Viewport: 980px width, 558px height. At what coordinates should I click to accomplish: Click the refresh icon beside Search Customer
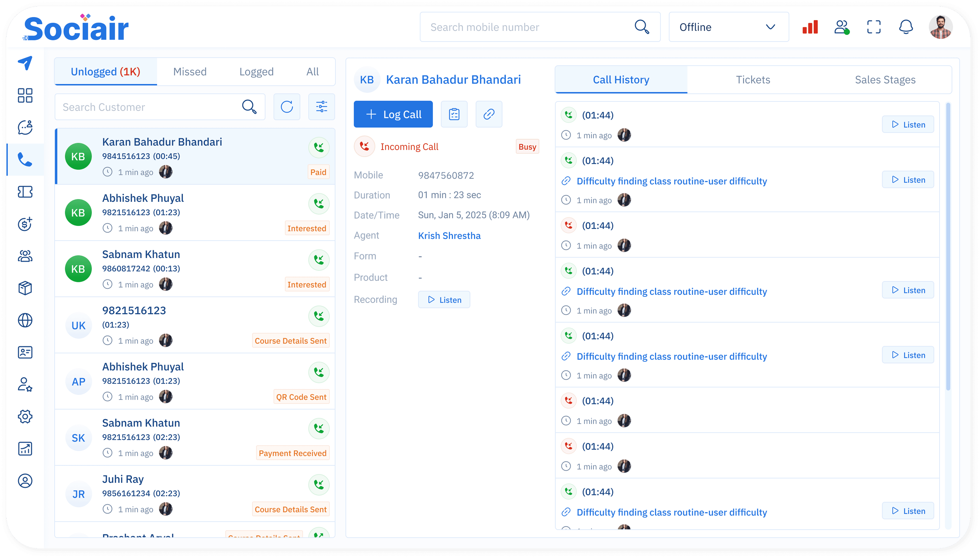[286, 107]
